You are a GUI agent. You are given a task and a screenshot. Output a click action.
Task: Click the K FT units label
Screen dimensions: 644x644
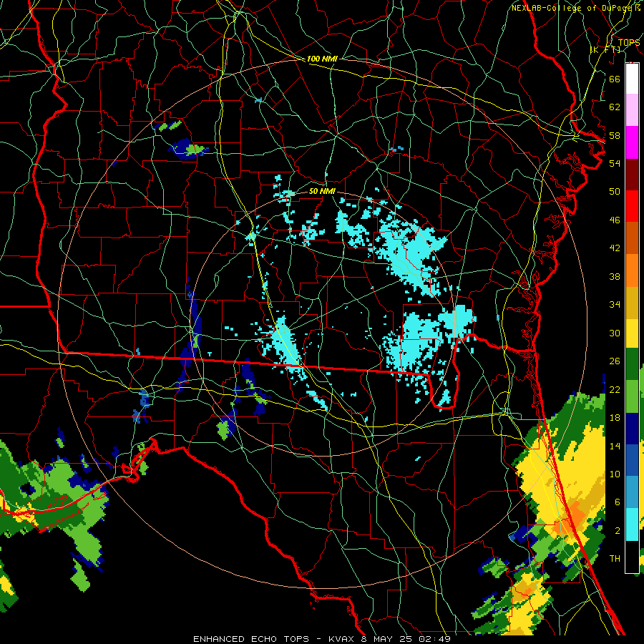coord(606,50)
